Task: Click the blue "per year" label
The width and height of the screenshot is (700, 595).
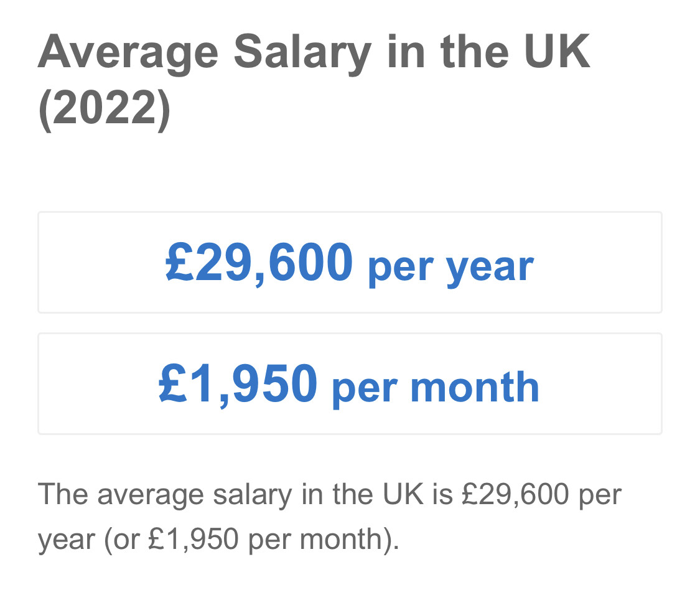Action: (451, 268)
